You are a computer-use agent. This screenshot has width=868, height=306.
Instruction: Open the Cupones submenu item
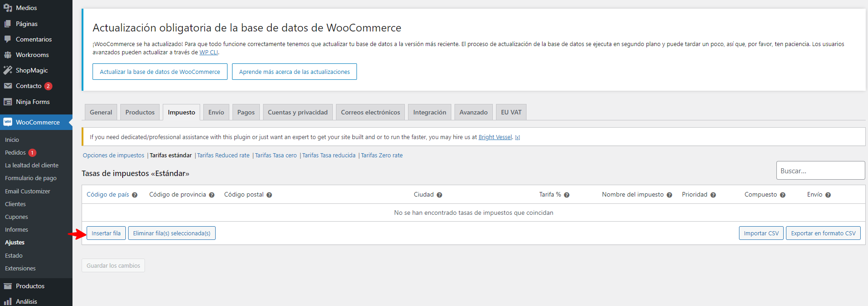17,217
